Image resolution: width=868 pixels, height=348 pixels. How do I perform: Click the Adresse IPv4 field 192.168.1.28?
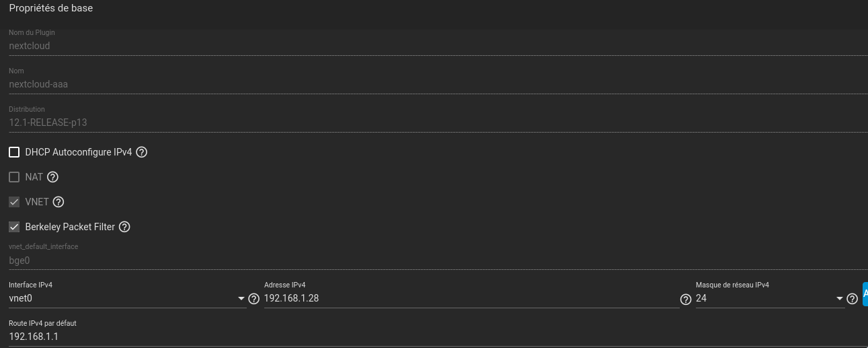[x=471, y=298]
